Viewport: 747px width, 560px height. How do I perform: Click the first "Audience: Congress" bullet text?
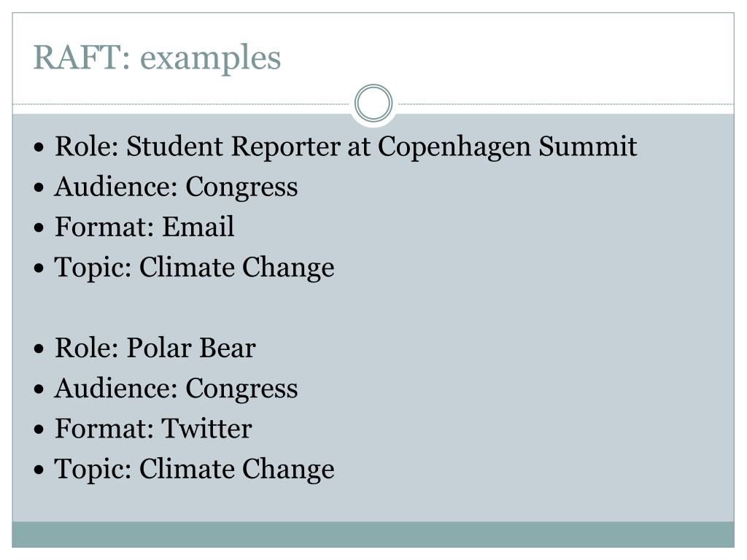tap(176, 187)
